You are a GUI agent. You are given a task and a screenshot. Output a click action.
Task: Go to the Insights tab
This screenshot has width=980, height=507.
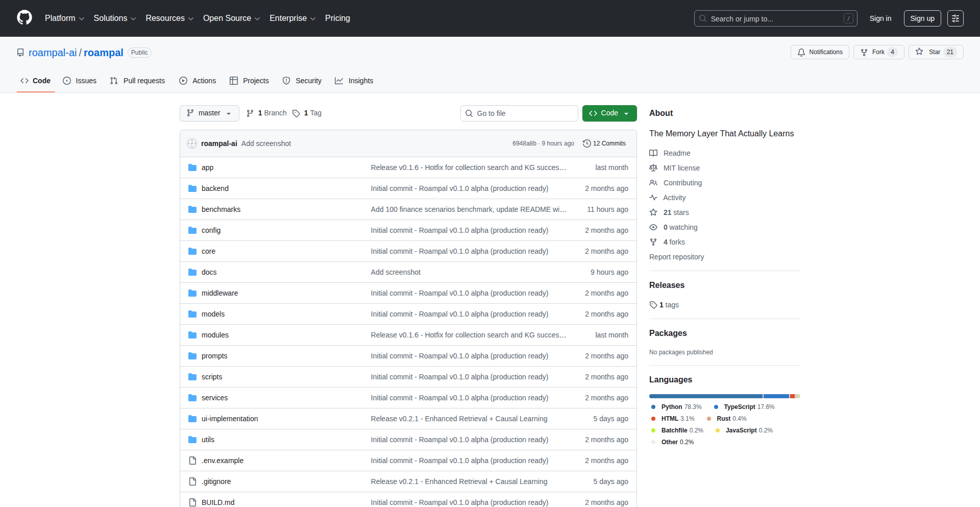[x=354, y=81]
